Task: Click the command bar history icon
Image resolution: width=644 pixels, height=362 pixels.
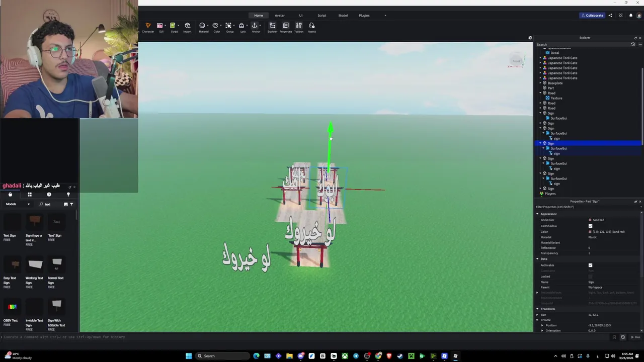Action: pyautogui.click(x=623, y=337)
